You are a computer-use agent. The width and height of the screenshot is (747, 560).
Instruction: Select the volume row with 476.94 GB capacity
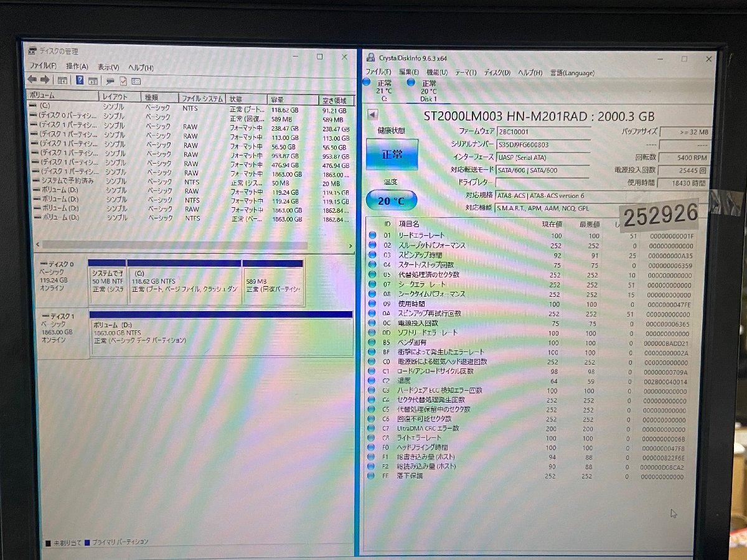click(192, 164)
